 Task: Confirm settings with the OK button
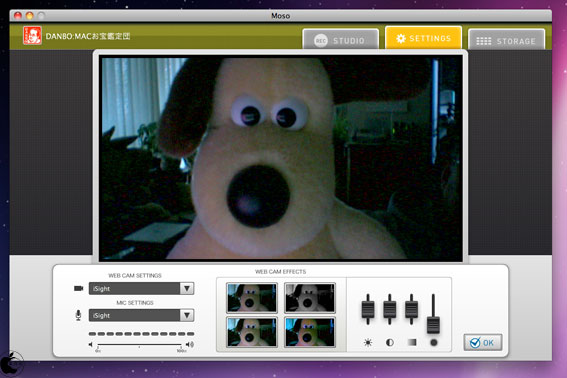coord(483,342)
